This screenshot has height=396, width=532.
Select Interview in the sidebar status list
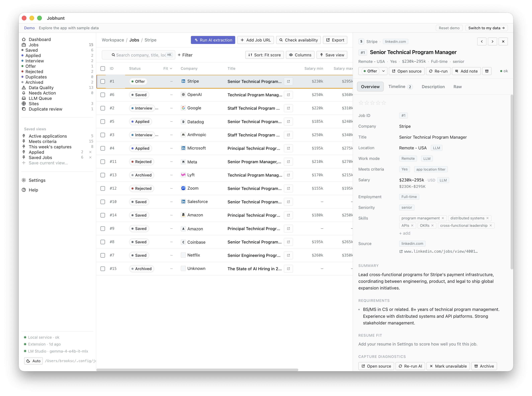point(34,61)
